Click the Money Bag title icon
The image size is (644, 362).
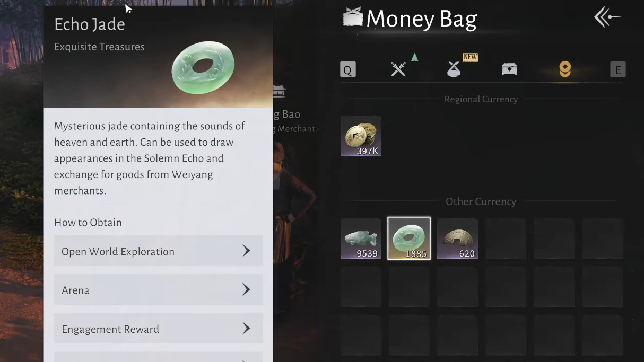[352, 17]
